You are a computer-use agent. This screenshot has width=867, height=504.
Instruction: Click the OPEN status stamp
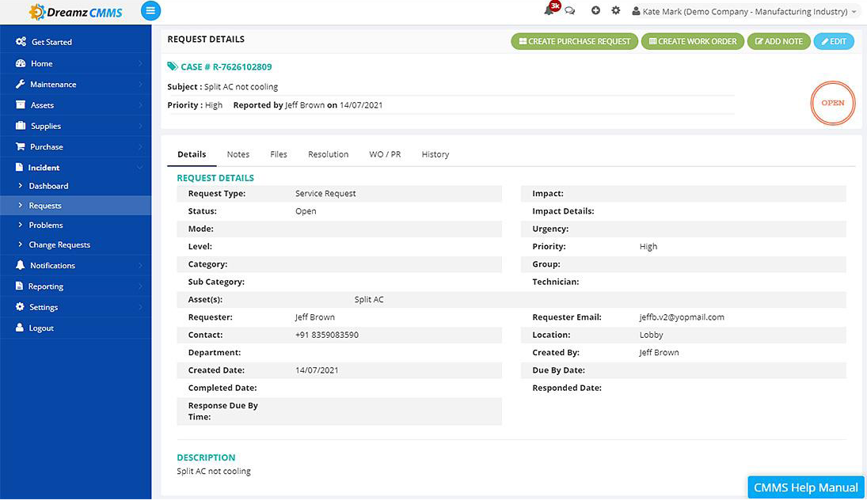coord(832,103)
